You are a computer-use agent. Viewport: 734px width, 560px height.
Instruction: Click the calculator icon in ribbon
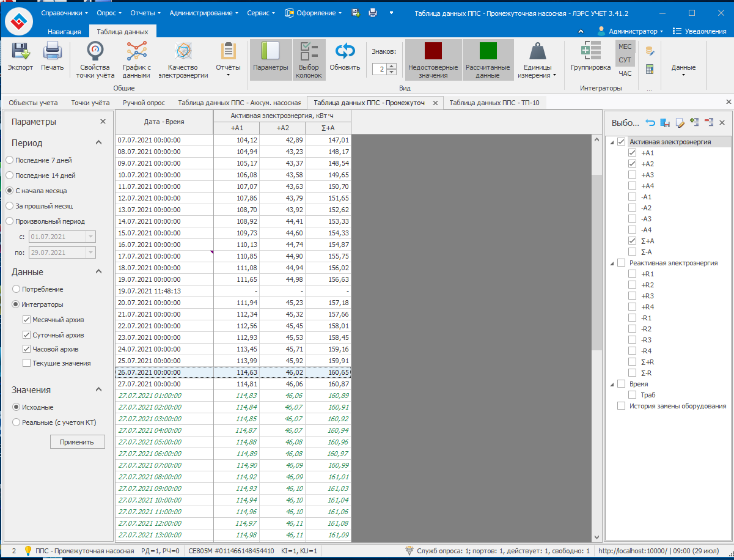(x=650, y=70)
